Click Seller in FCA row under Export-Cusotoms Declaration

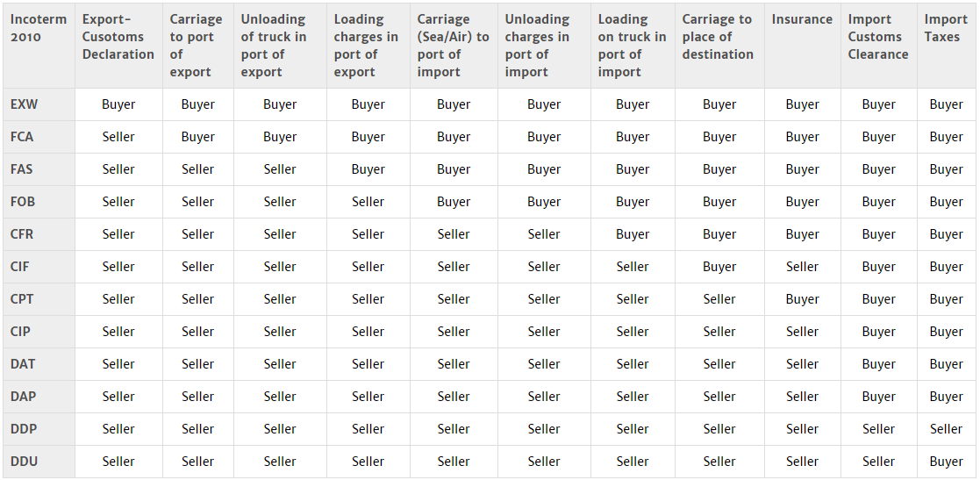(x=118, y=137)
